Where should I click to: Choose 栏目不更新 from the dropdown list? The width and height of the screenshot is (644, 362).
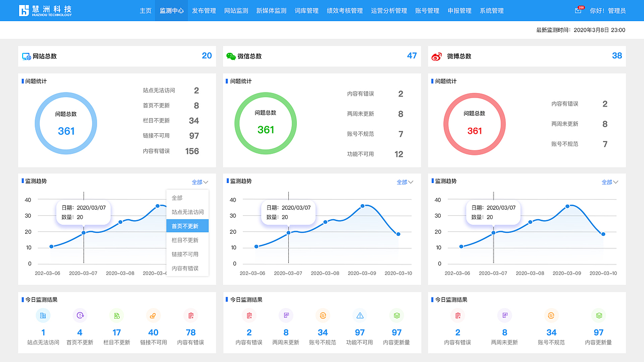tap(187, 240)
